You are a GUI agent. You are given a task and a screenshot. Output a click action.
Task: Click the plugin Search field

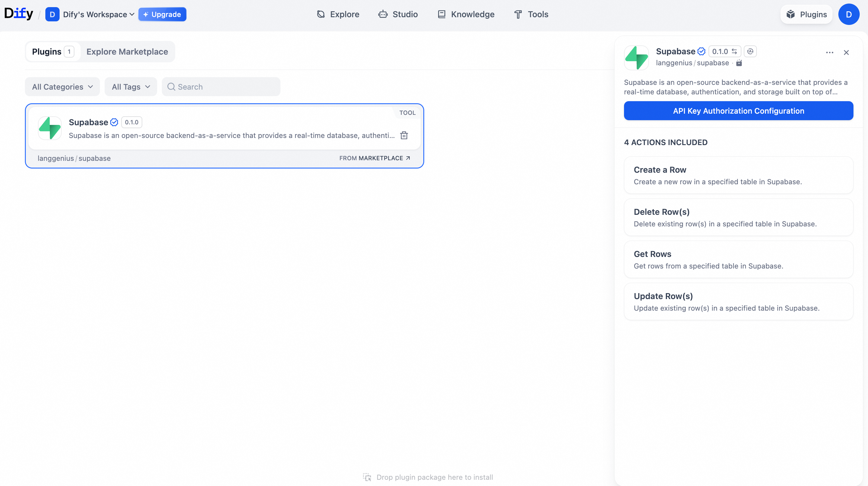(221, 87)
